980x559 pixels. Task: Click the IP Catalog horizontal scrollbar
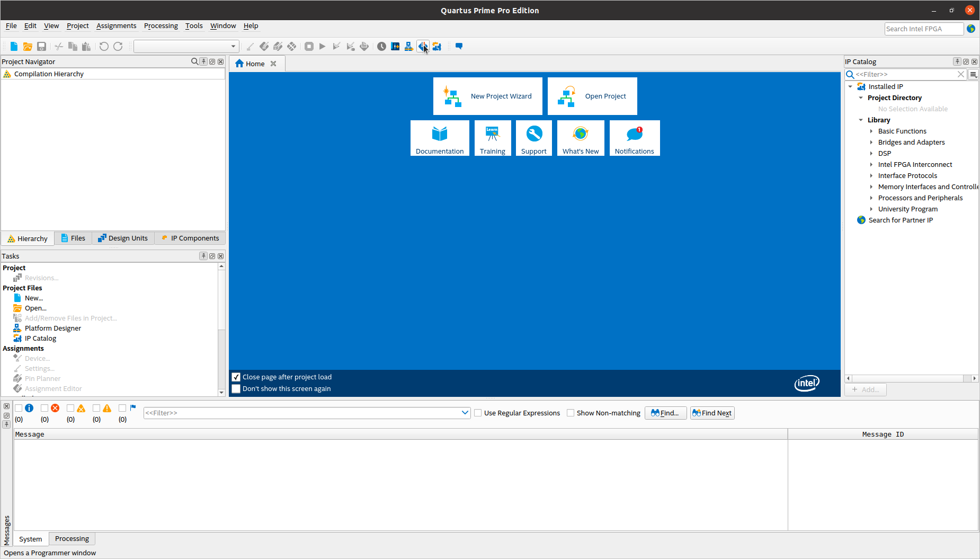coord(907,378)
